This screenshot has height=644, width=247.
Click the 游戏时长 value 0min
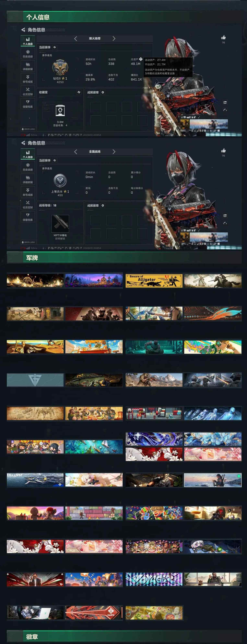pyautogui.click(x=89, y=177)
